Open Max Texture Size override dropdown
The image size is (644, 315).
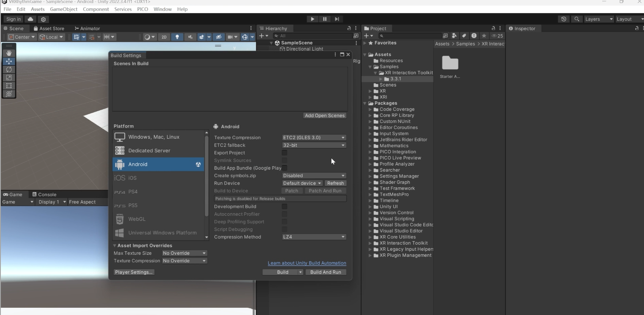[x=184, y=253]
